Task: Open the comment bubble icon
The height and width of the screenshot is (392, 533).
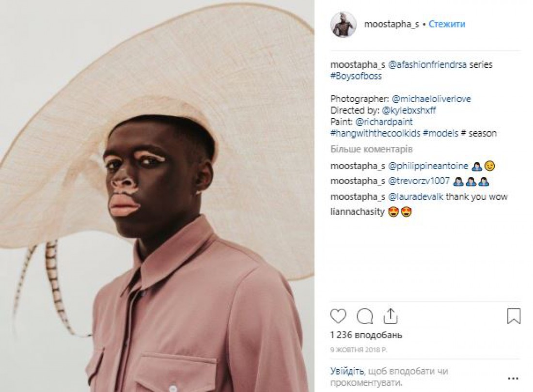Action: point(365,316)
